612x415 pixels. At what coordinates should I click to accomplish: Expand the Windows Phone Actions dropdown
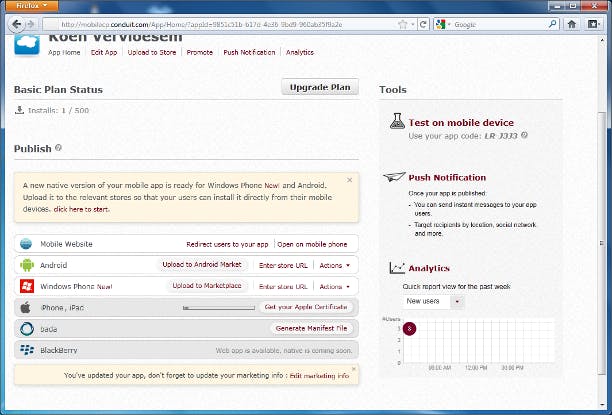334,287
